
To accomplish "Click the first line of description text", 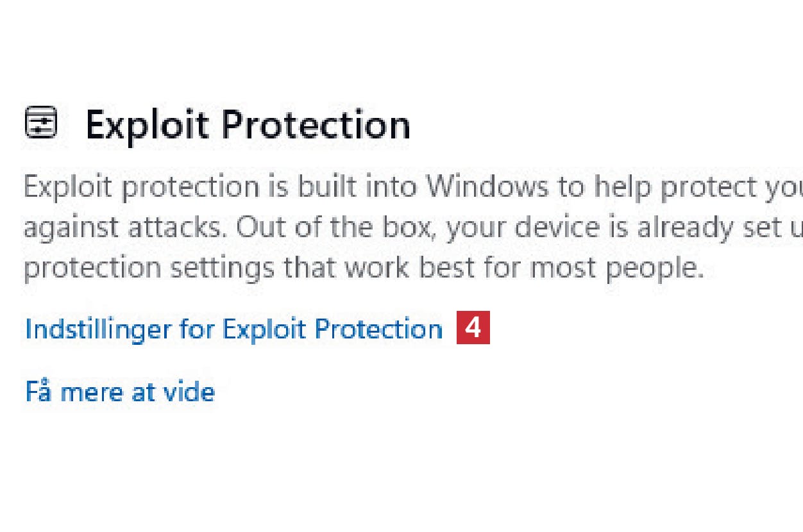I will pyautogui.click(x=410, y=187).
